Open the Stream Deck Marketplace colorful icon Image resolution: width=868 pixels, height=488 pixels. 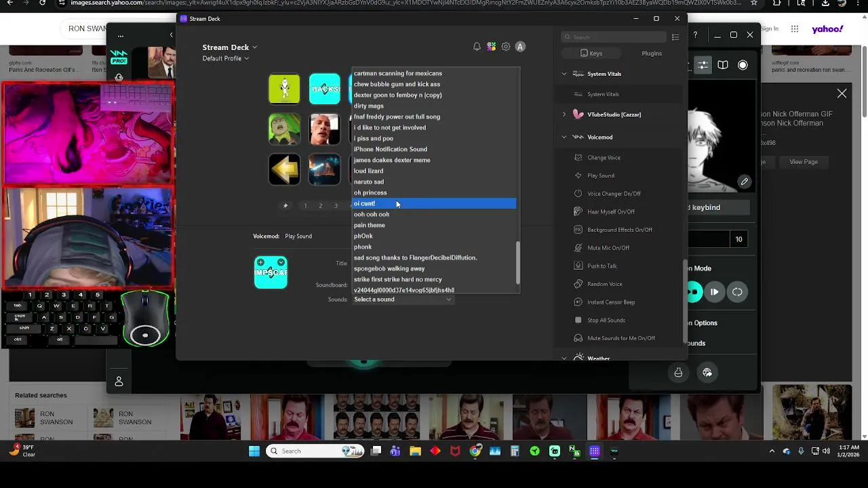pos(491,47)
